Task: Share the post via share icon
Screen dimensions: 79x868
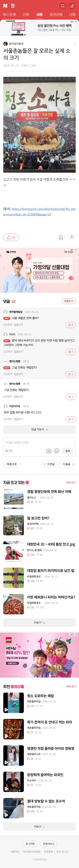Action: click(72, 237)
